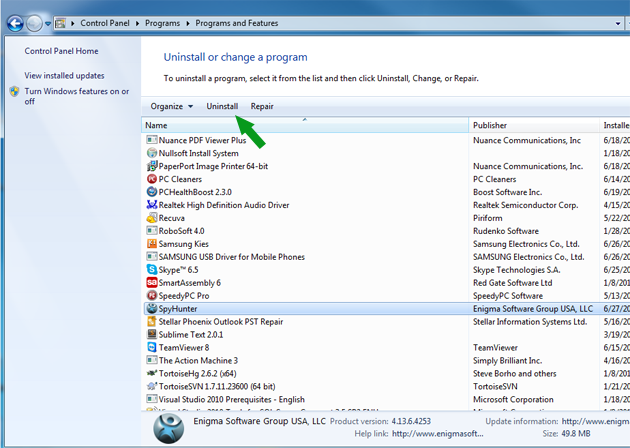
Task: Click SpeedyPC Pro icon
Action: click(152, 295)
